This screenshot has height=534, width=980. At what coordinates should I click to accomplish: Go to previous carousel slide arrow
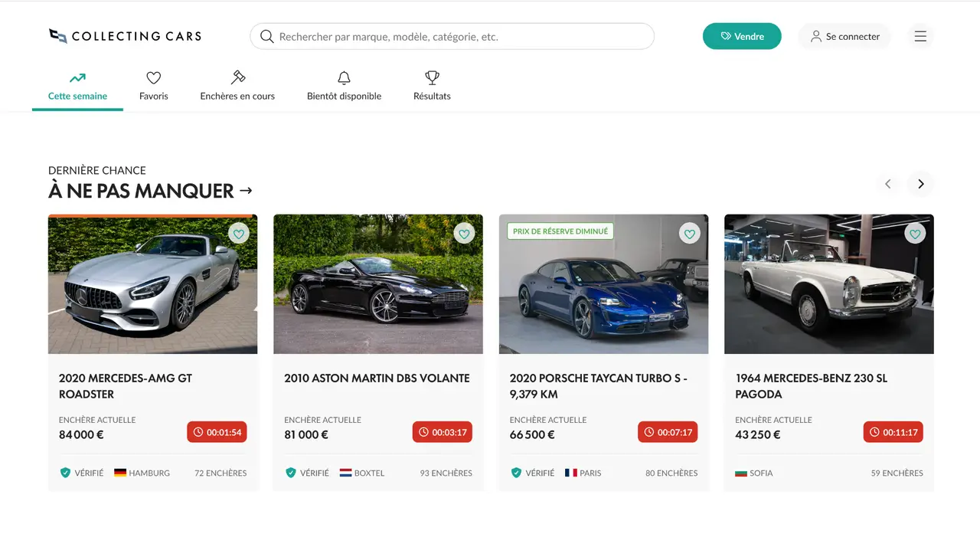tap(888, 184)
